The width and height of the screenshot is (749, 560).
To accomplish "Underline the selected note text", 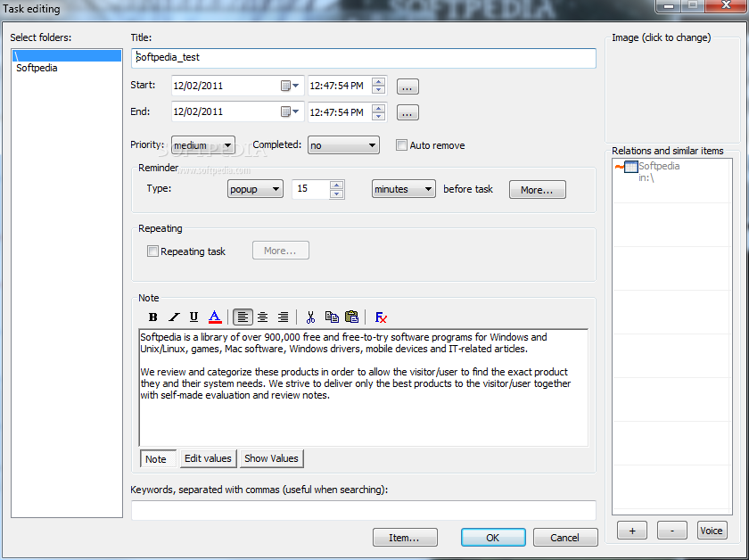I will point(194,317).
